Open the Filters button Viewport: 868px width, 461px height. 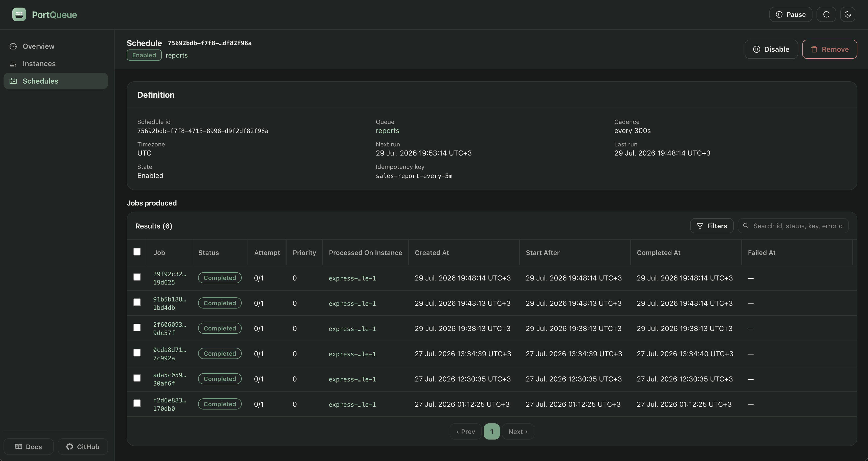(x=712, y=226)
